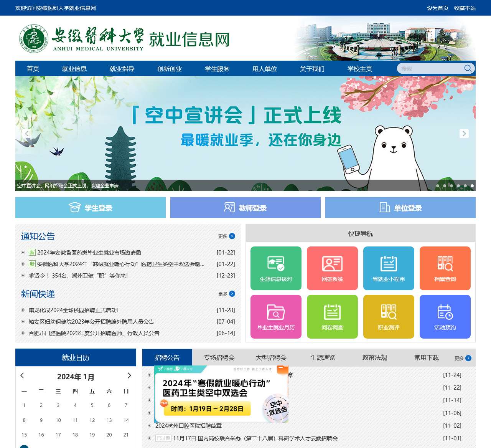This screenshot has height=448, width=491.
Task: Select 用人单位 in the navigation menu
Action: [264, 69]
